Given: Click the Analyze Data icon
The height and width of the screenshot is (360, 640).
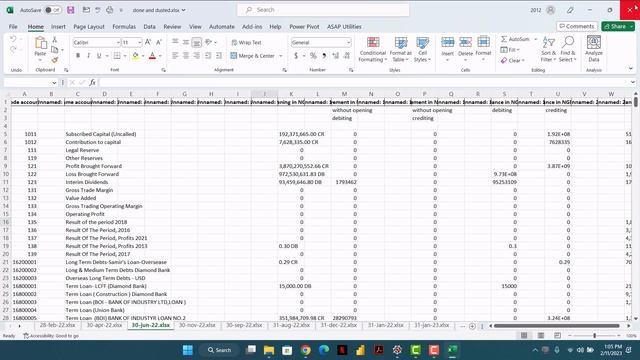Looking at the screenshot, I should [593, 42].
